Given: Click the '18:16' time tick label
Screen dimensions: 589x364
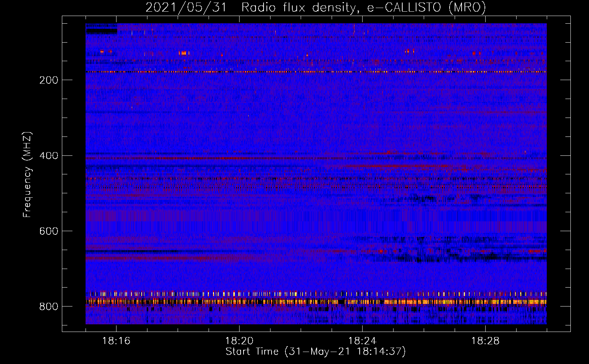Looking at the screenshot, I should pos(116,341).
